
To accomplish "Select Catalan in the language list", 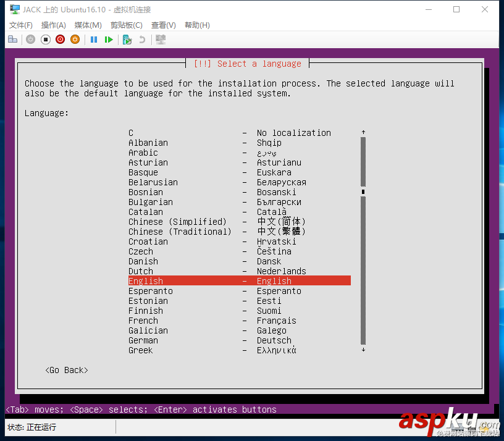I will click(x=240, y=212).
